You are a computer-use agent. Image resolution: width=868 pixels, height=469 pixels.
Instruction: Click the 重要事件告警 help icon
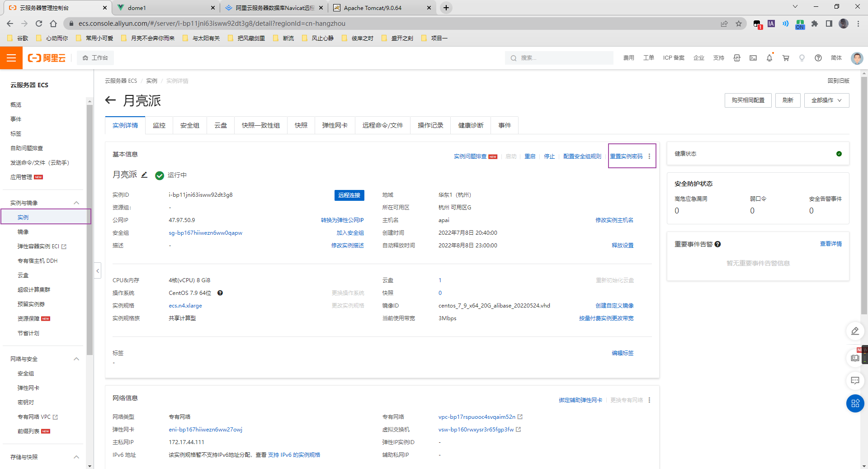click(717, 244)
